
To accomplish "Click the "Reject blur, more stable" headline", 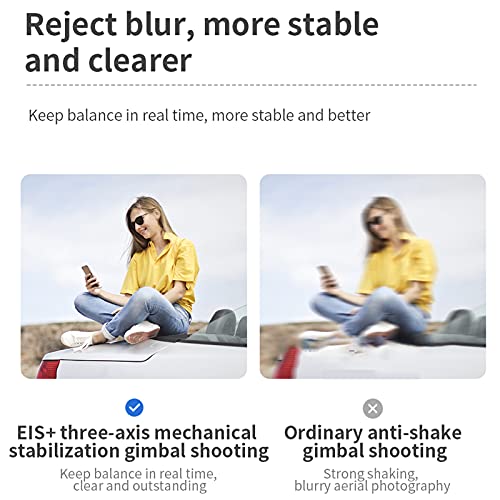I will (202, 24).
